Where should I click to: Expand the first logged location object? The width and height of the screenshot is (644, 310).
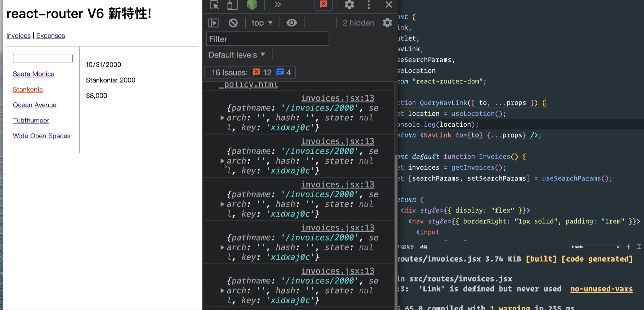[222, 118]
